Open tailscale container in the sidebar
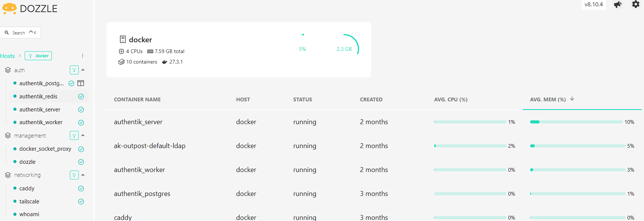This screenshot has height=221, width=644. point(29,202)
